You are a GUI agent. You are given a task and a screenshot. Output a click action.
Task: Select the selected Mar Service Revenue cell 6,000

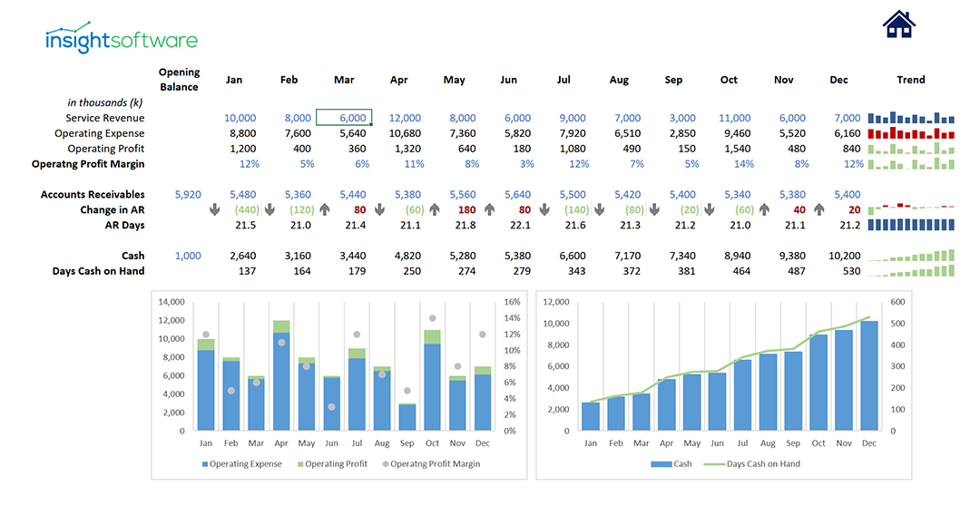[344, 117]
